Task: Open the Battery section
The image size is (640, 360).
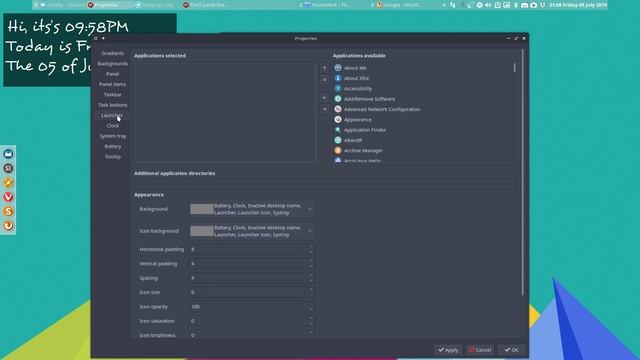Action: 113,146
